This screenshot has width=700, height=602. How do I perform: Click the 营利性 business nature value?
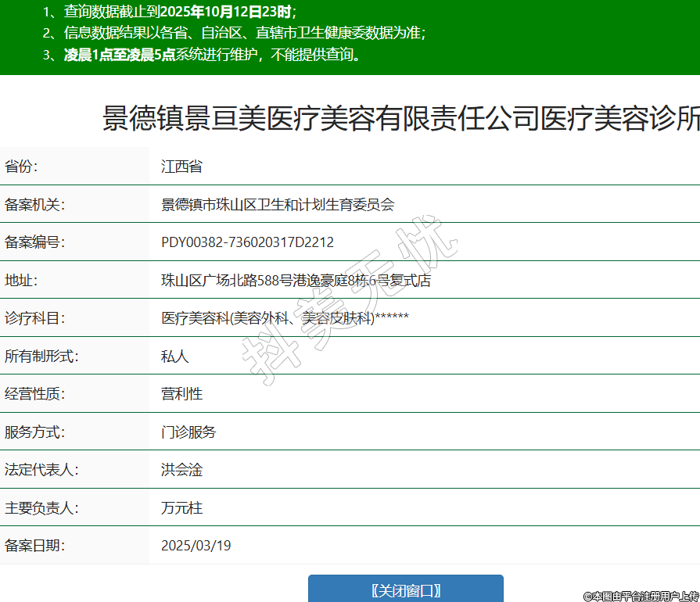click(181, 394)
